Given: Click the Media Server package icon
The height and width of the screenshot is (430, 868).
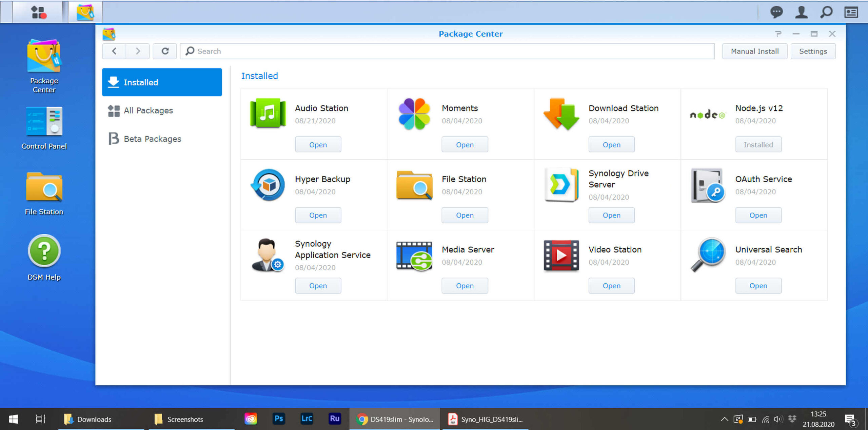Looking at the screenshot, I should coord(414,255).
